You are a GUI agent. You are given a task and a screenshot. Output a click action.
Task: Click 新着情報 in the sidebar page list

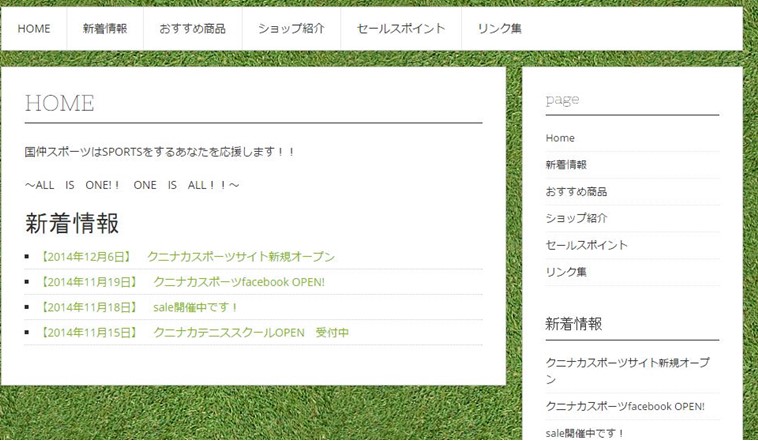(566, 164)
